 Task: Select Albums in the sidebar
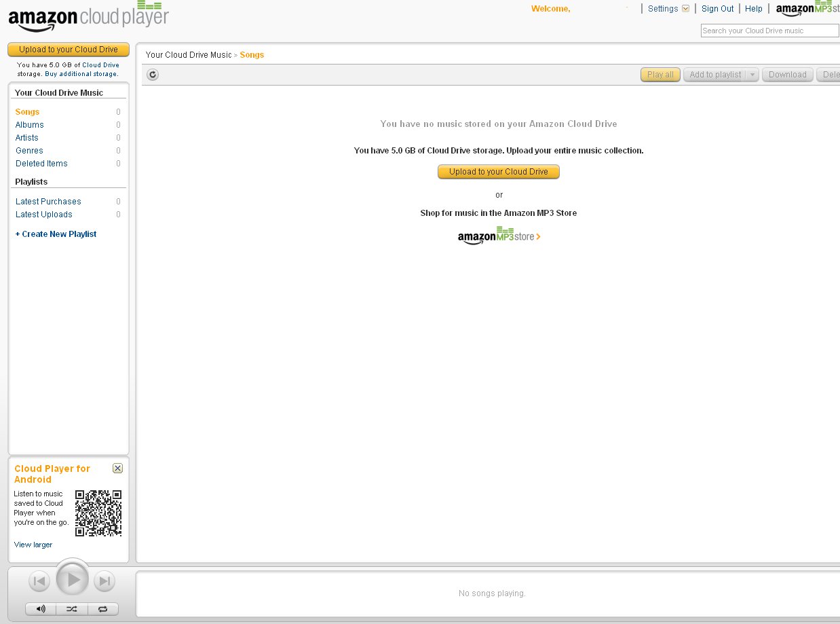point(30,125)
